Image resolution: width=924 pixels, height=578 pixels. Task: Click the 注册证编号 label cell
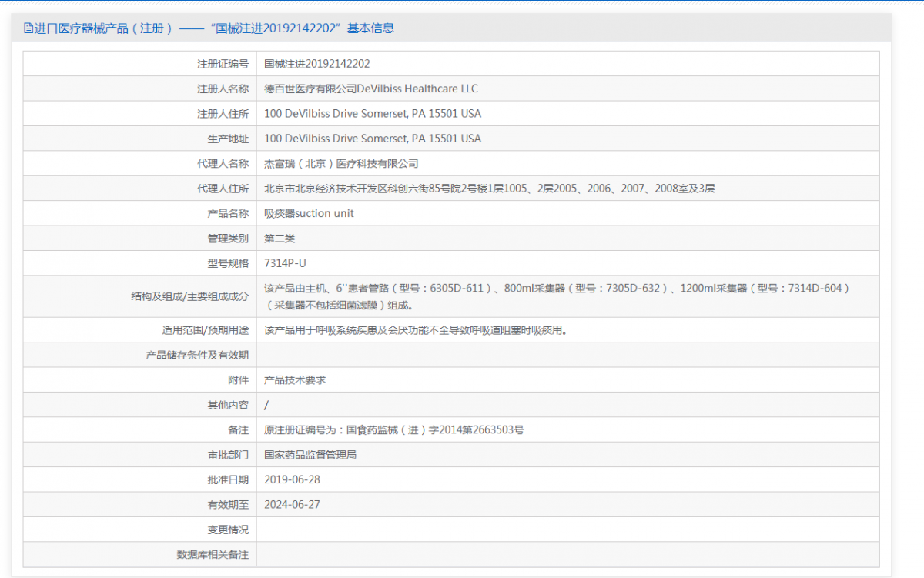coord(223,64)
